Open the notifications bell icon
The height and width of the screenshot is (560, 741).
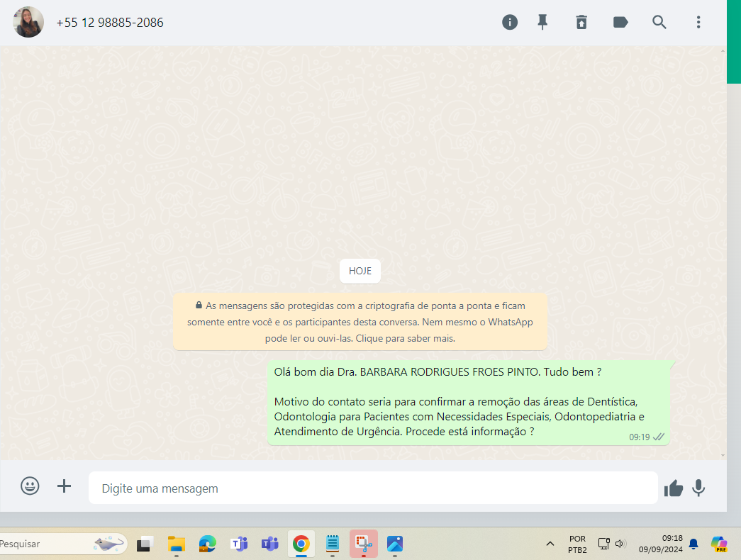pyautogui.click(x=693, y=544)
